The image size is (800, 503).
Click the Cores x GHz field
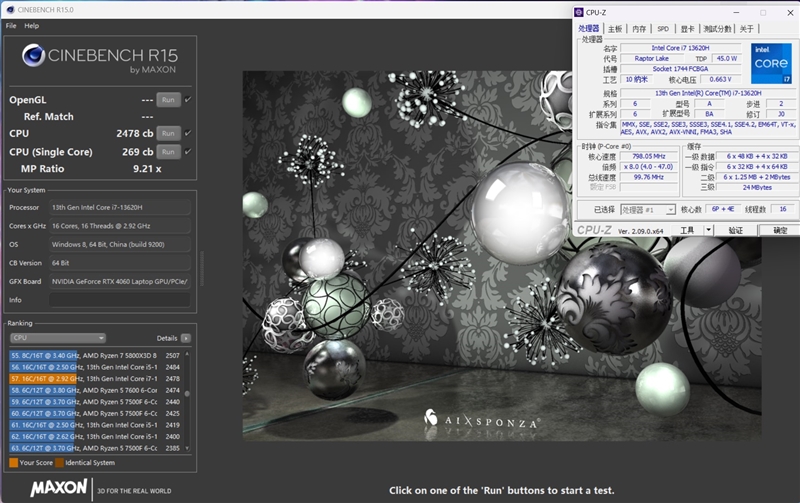(120, 225)
